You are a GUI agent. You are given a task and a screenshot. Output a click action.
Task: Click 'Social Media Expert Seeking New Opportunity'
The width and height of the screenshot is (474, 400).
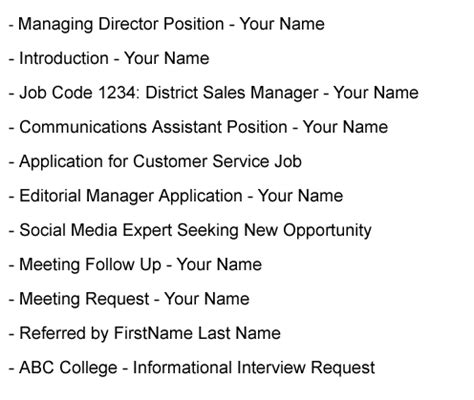pyautogui.click(x=195, y=231)
